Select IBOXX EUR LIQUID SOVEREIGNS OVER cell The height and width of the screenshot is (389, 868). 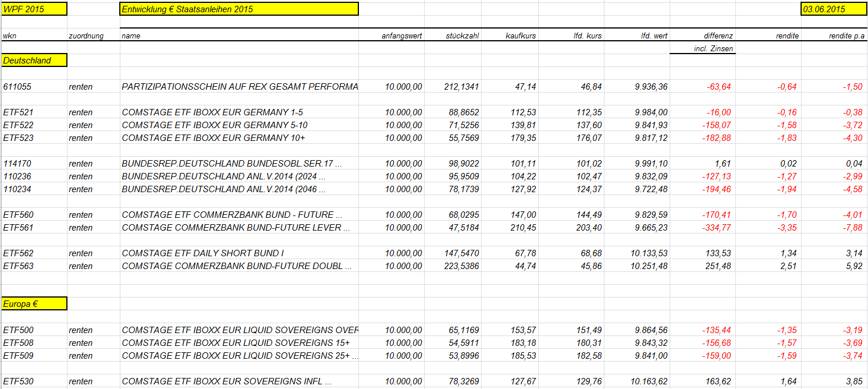pyautogui.click(x=239, y=330)
